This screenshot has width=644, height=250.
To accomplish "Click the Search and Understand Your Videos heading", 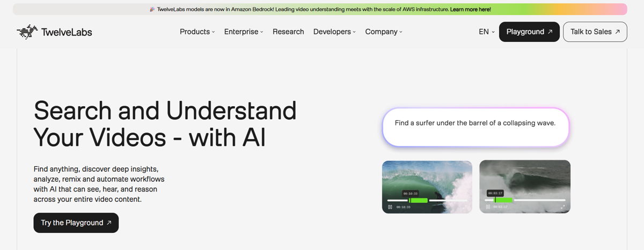I will [x=165, y=124].
